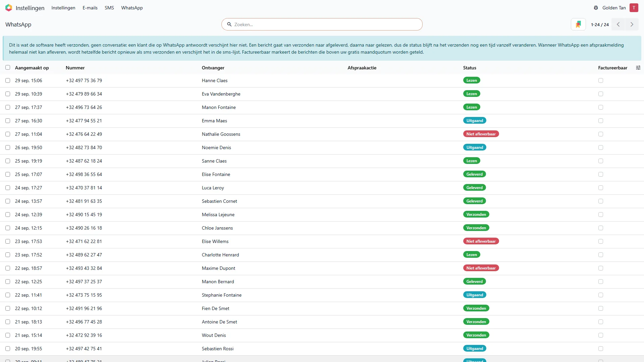Screen dimensions: 644x362
Task: Click the Uitgaand badge for Noemie Denis
Action: 475,147
